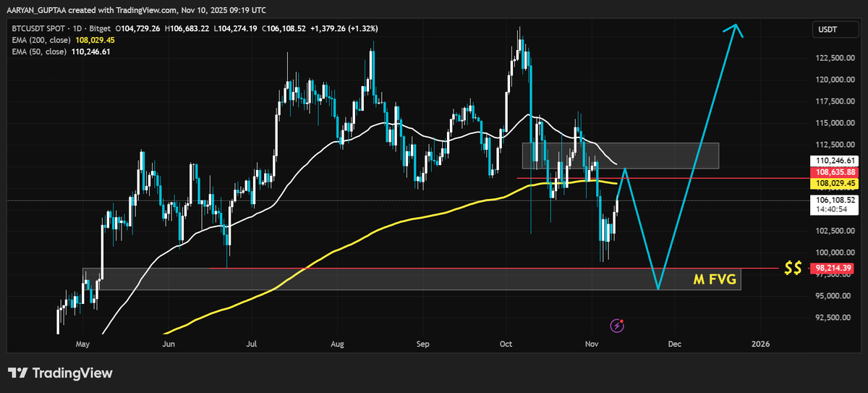Click the 112,500.00 price axis label
Image resolution: width=868 pixels, height=393 pixels.
pyautogui.click(x=836, y=145)
